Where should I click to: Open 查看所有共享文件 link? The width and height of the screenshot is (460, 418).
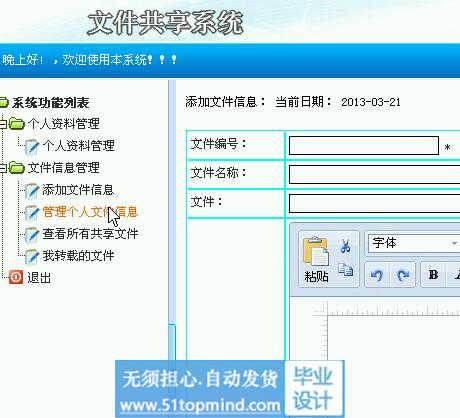click(x=90, y=234)
